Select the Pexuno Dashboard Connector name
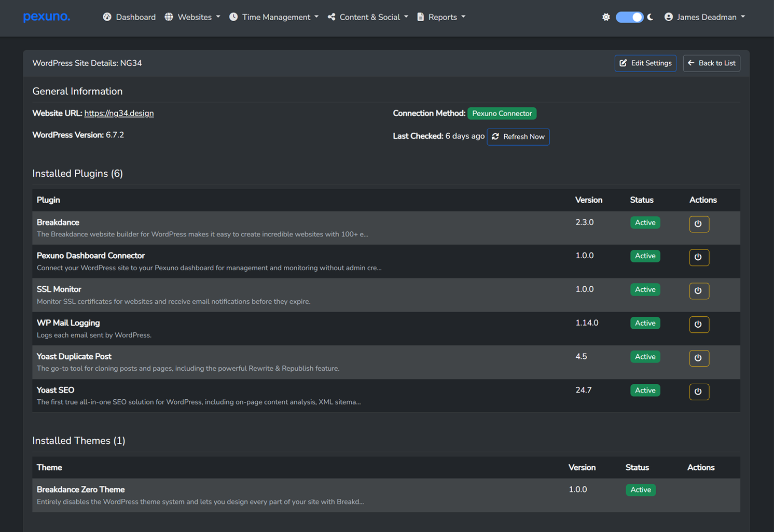This screenshot has width=774, height=532. (x=91, y=256)
